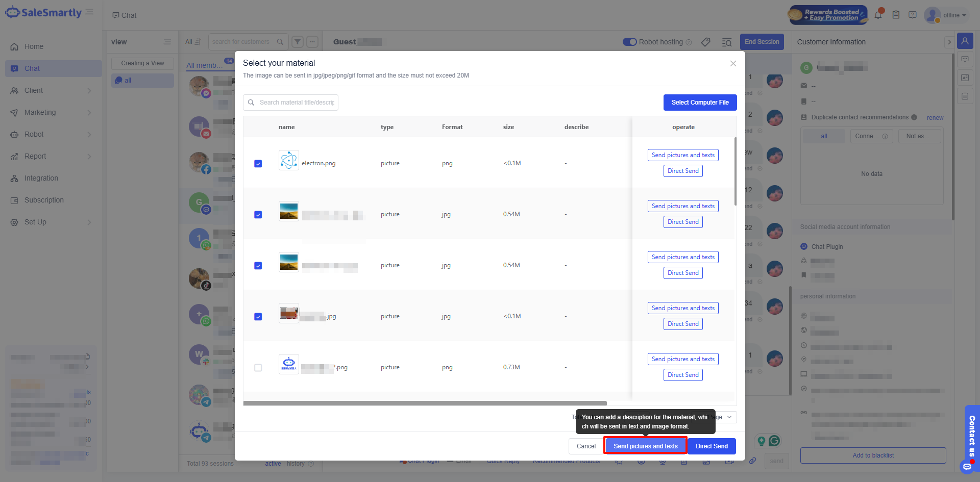
Task: Open the clipboard icon in top bar
Action: [896, 15]
